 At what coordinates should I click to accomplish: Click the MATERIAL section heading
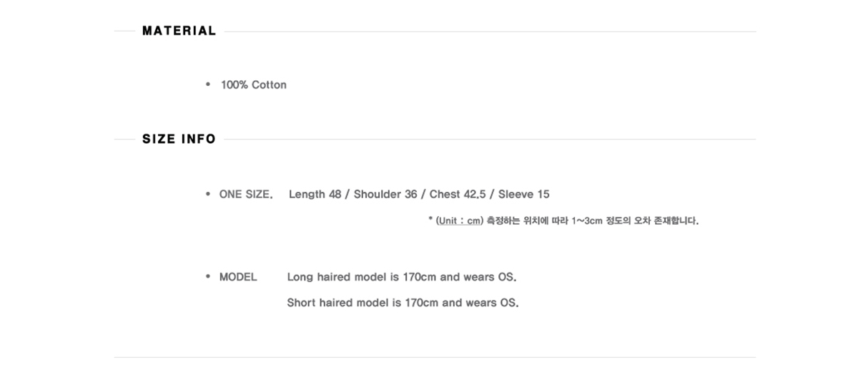coord(179,31)
